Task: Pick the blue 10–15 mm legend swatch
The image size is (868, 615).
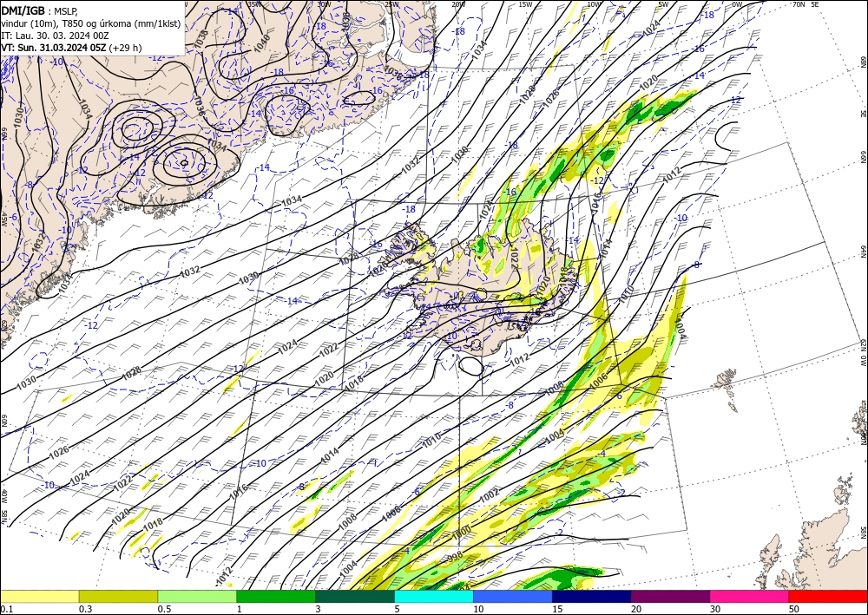Action: coord(513,596)
